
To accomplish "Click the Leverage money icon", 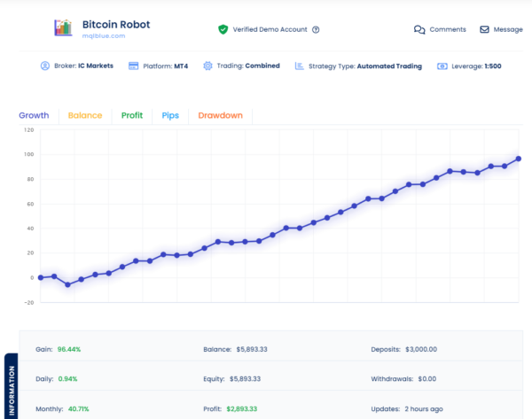I will coord(442,66).
